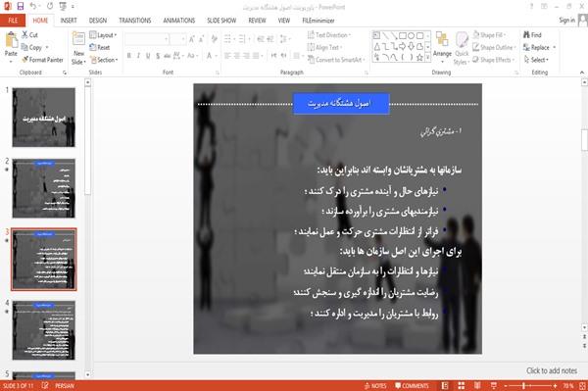This screenshot has width=588, height=391.
Task: Switch to Reading view
Action: 477,385
